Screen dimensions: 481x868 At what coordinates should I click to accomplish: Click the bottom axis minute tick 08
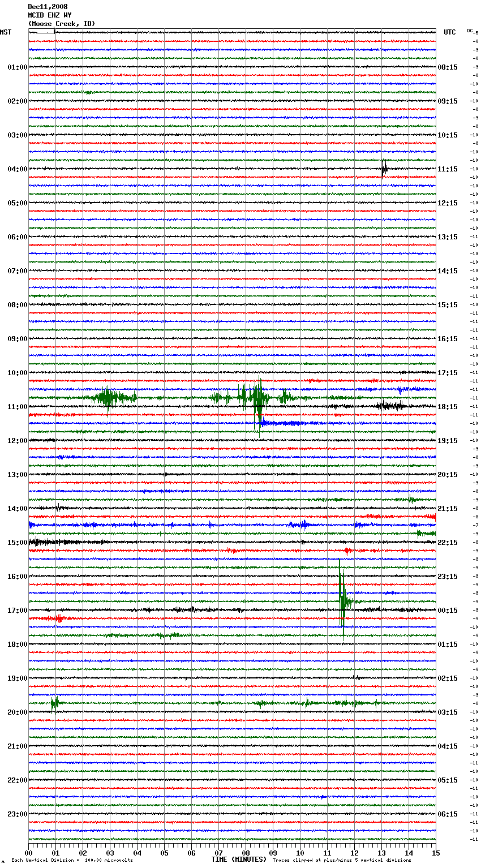pos(246,853)
